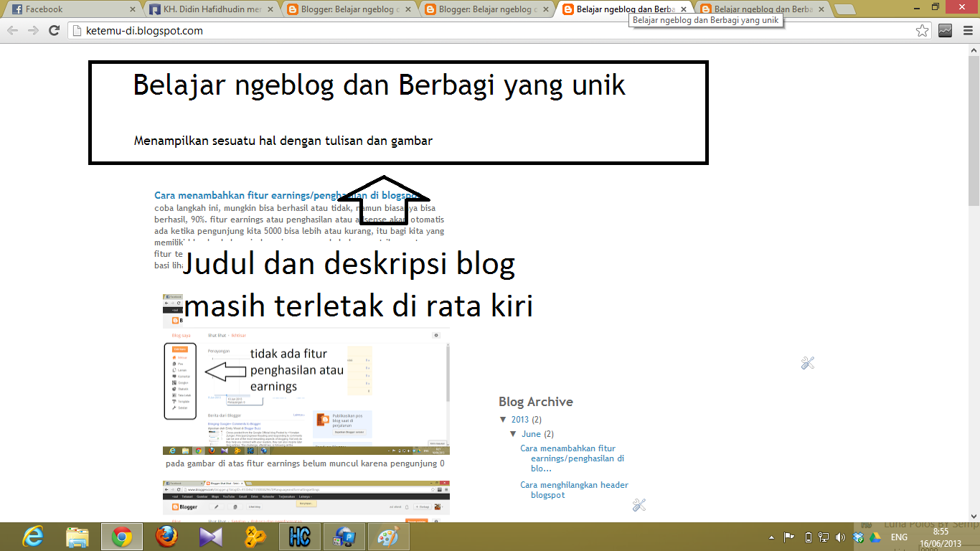This screenshot has width=980, height=551.
Task: Open the blog title Belajar ngeblog dan Berbagi yang unik
Action: click(x=380, y=85)
